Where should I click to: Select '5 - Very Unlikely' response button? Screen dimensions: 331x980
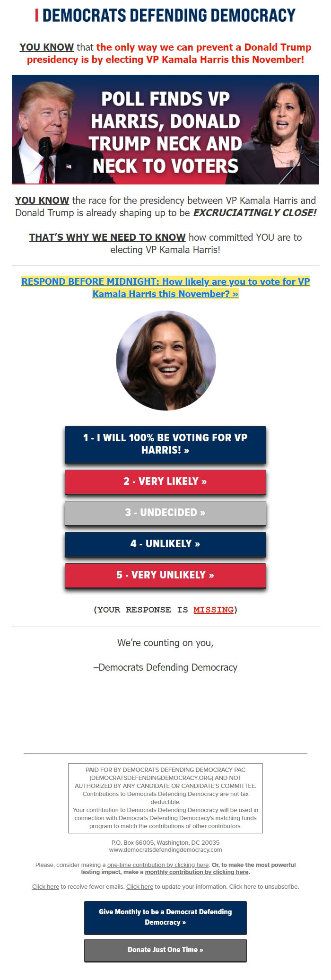click(x=165, y=575)
